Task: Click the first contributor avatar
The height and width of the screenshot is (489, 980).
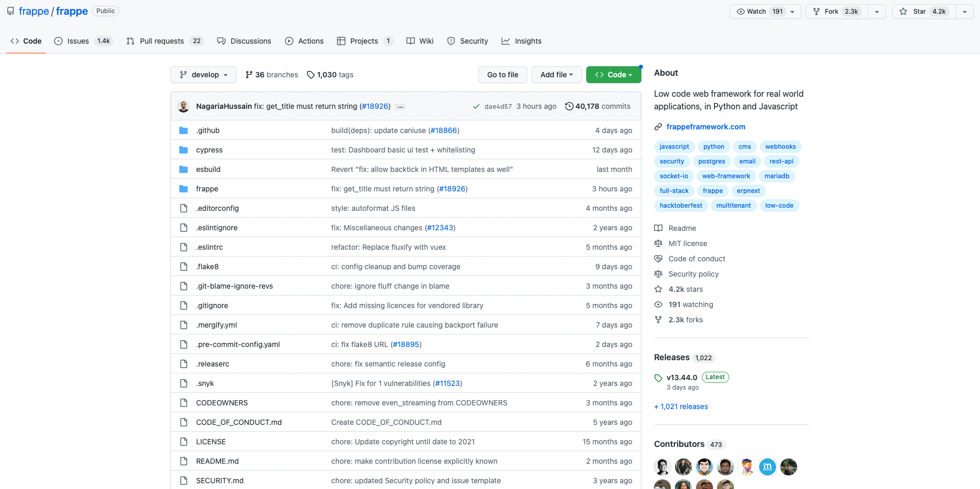Action: (x=662, y=467)
